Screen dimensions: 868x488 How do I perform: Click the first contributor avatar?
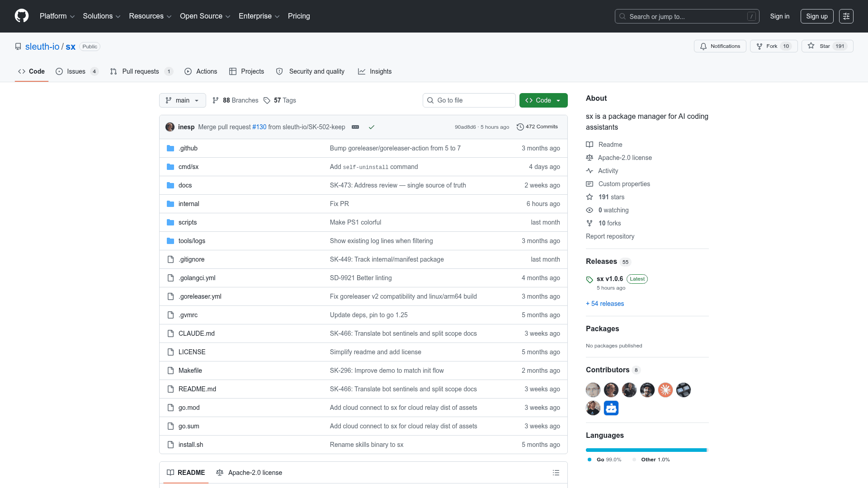coord(593,390)
